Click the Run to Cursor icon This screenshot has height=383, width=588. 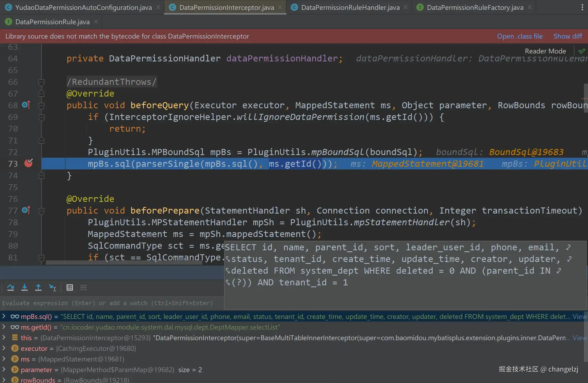pyautogui.click(x=52, y=288)
